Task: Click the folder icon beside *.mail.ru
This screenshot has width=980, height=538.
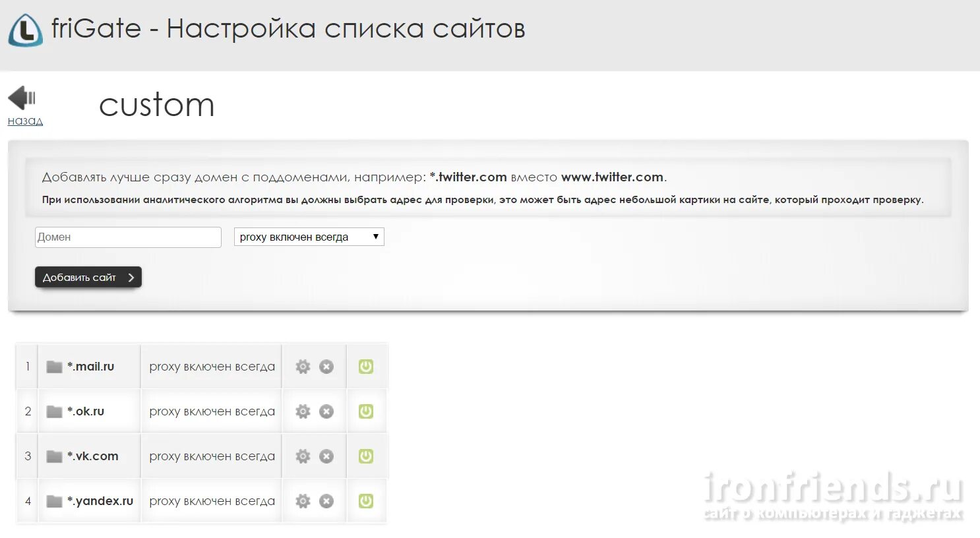Action: pyautogui.click(x=54, y=366)
